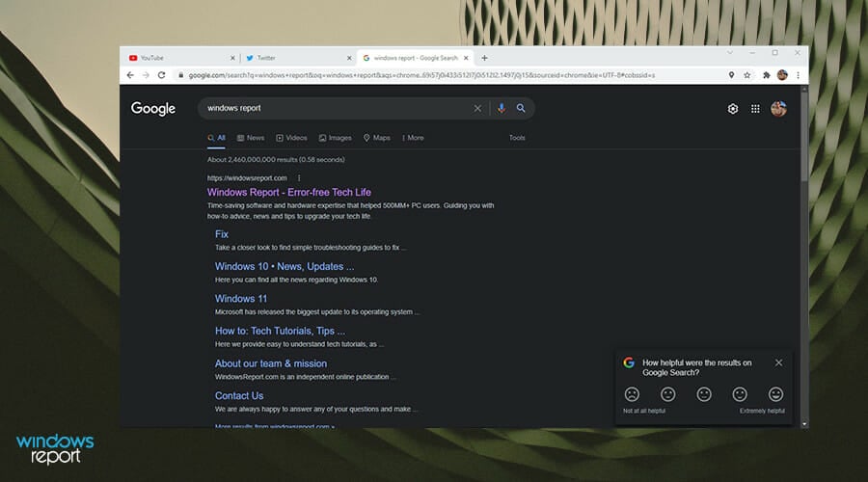
Task: Open the More search filters dropdown
Action: tap(413, 138)
